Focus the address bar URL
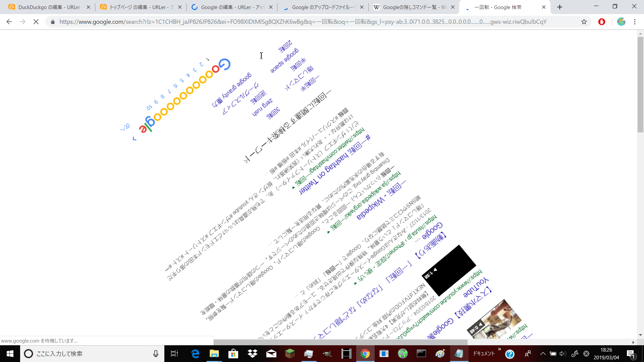644x362 pixels. [x=303, y=22]
